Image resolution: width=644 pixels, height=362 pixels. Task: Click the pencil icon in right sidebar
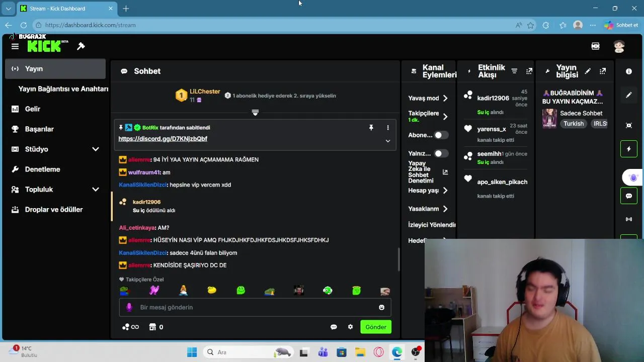pyautogui.click(x=629, y=95)
